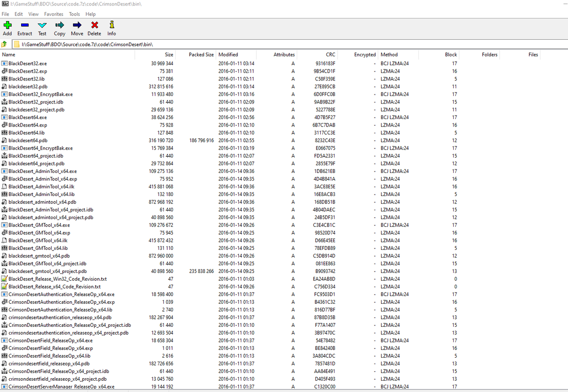Click the BlackDesert_AdminTool_x64.ilk file icon
Image resolution: width=568 pixels, height=392 pixels.
(4, 186)
